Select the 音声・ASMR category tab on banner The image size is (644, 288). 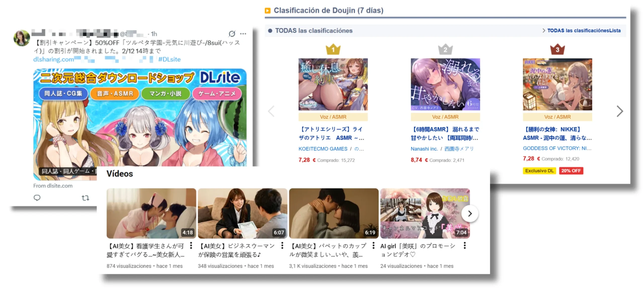click(x=115, y=94)
